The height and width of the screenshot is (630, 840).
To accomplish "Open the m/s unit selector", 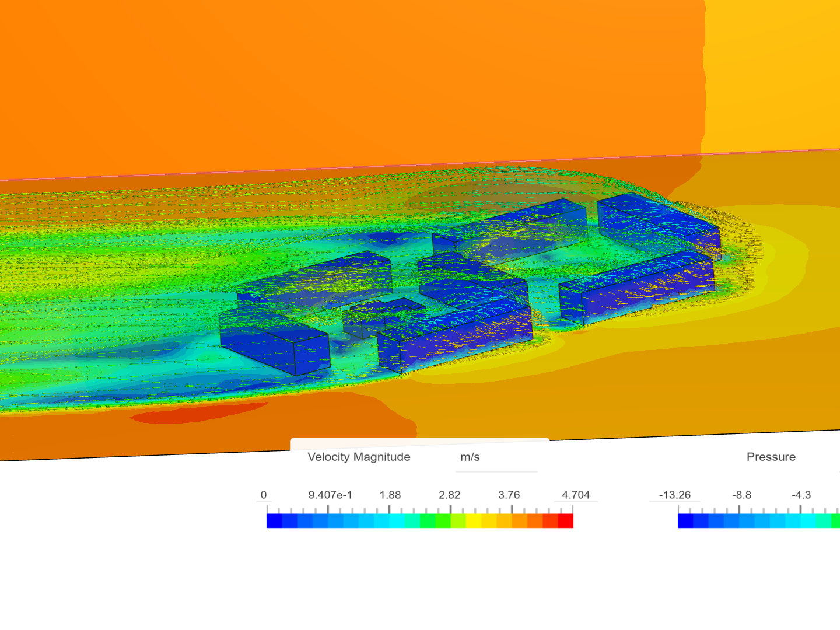I will [496, 457].
